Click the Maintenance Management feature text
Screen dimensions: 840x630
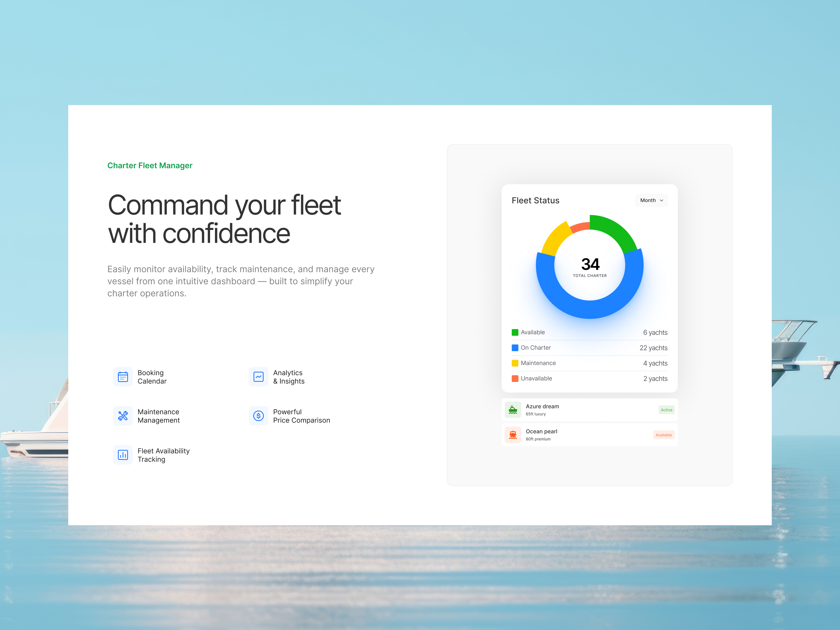159,416
